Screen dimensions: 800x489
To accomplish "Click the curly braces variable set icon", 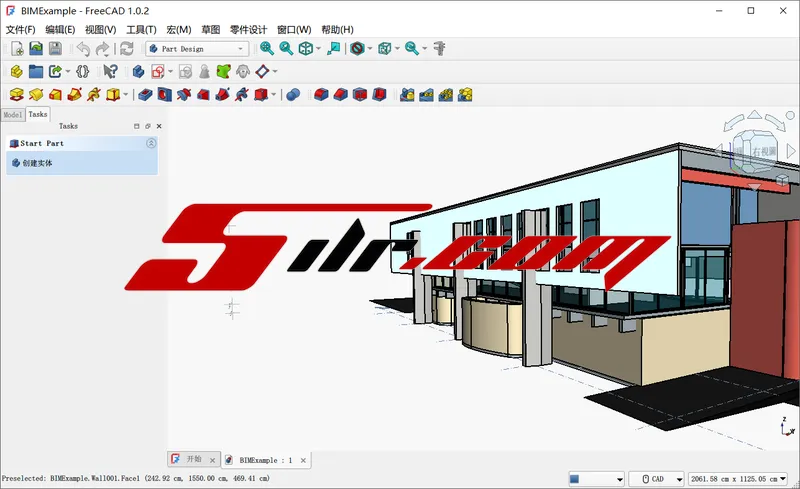I will coord(83,71).
